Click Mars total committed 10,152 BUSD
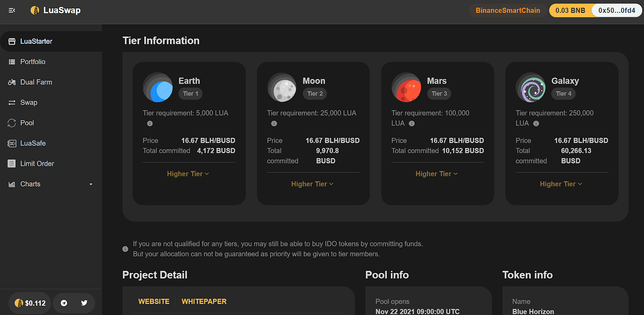Viewport: 644px width, 315px height. 463,151
